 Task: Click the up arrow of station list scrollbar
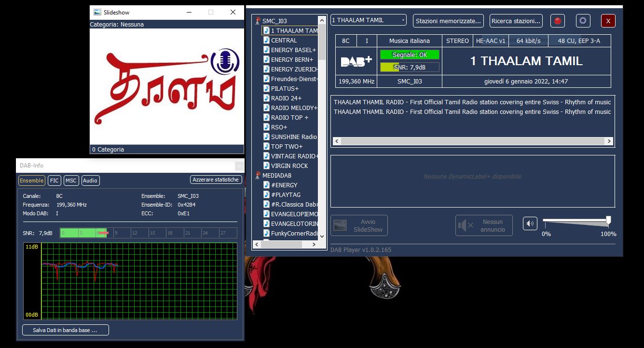[x=322, y=19]
